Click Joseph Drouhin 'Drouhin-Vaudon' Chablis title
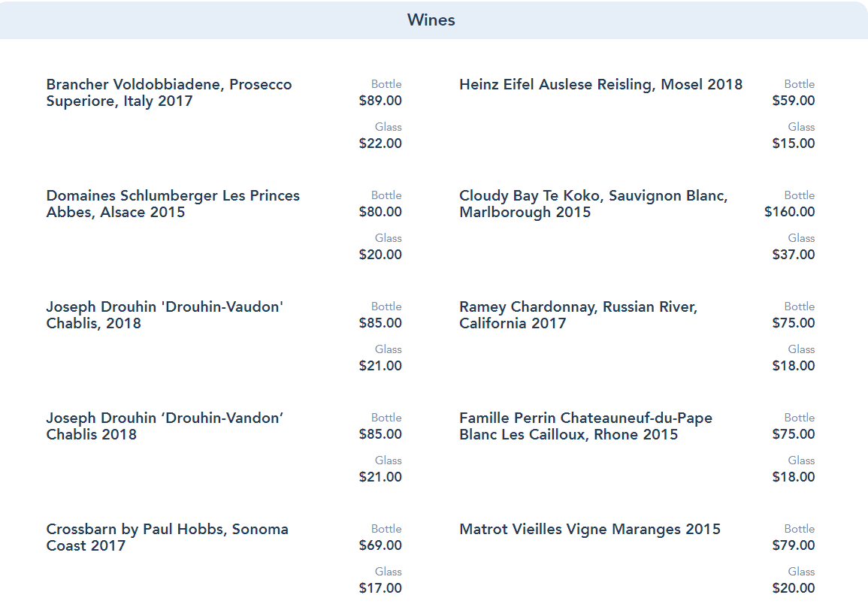The width and height of the screenshot is (868, 610). point(165,315)
